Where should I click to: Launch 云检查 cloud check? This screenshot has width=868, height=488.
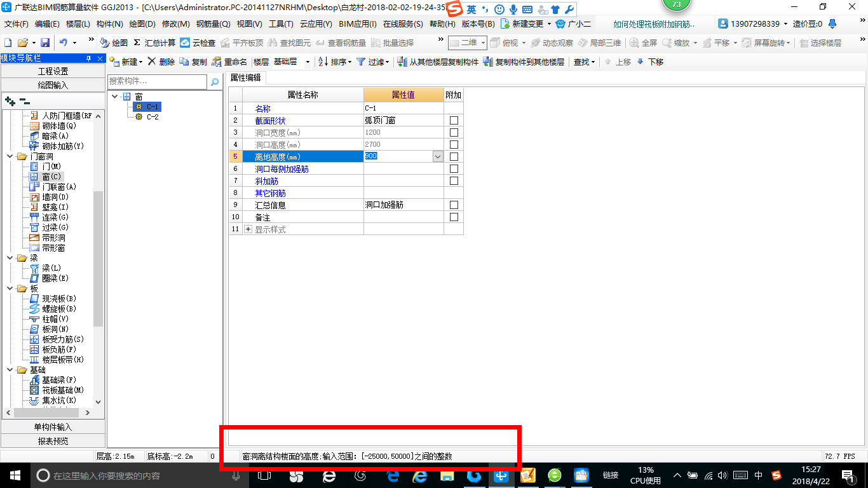[198, 43]
